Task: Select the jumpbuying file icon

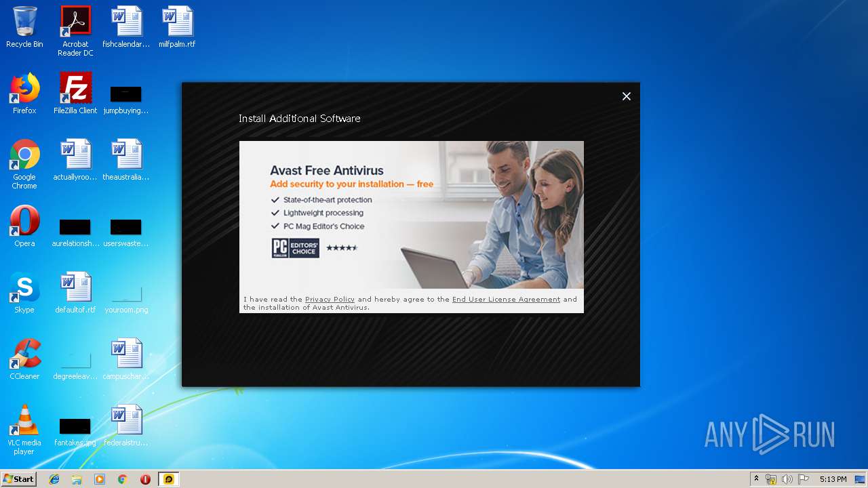Action: coord(126,99)
